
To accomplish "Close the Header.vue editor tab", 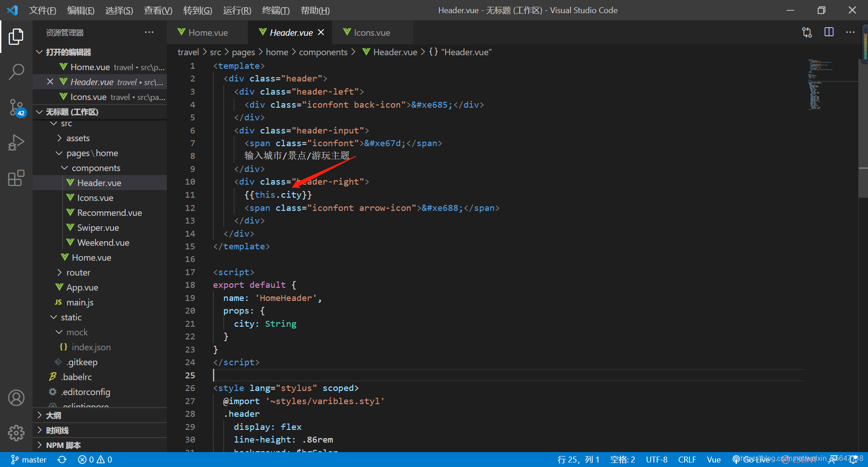I will point(321,32).
